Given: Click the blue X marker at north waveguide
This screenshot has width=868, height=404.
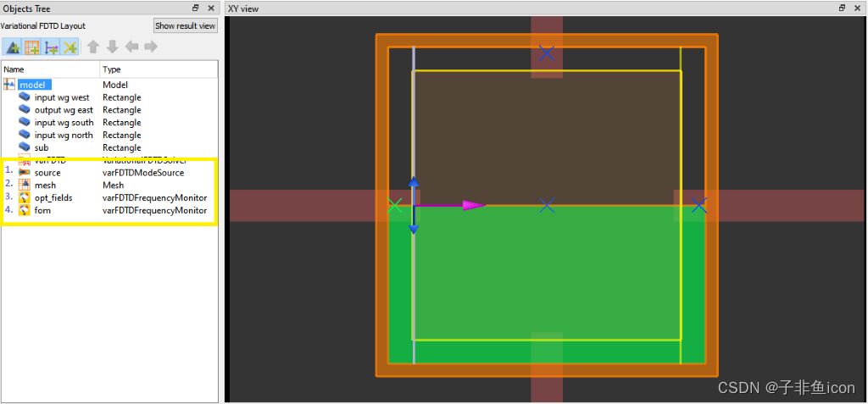Looking at the screenshot, I should click(x=547, y=53).
